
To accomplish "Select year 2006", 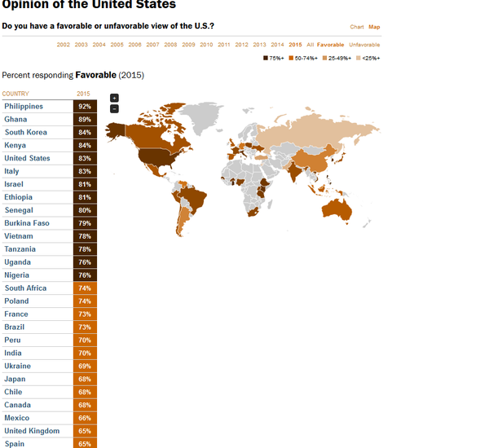I will pos(134,45).
